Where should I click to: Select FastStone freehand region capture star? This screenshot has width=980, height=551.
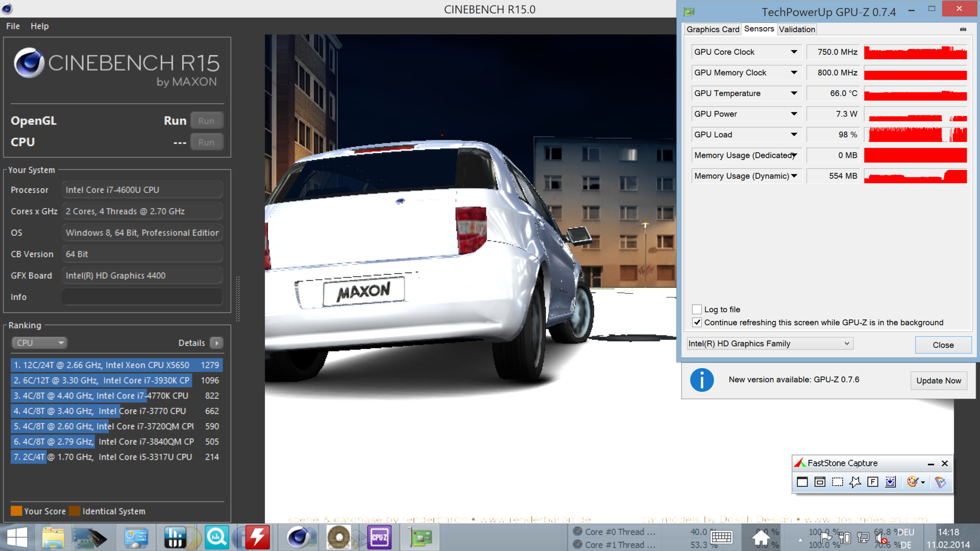[x=855, y=482]
